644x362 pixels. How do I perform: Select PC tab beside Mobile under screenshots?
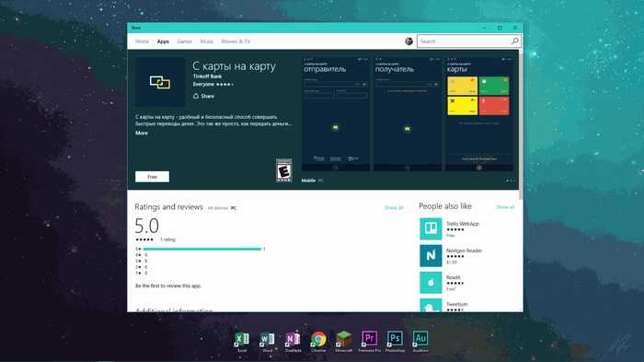320,181
